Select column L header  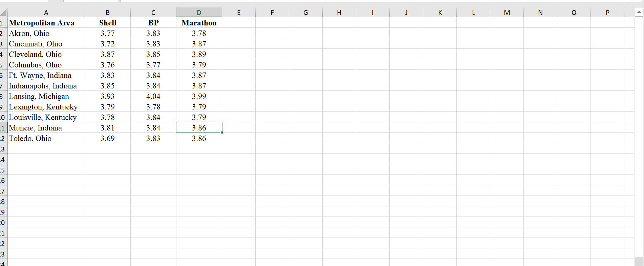point(473,13)
